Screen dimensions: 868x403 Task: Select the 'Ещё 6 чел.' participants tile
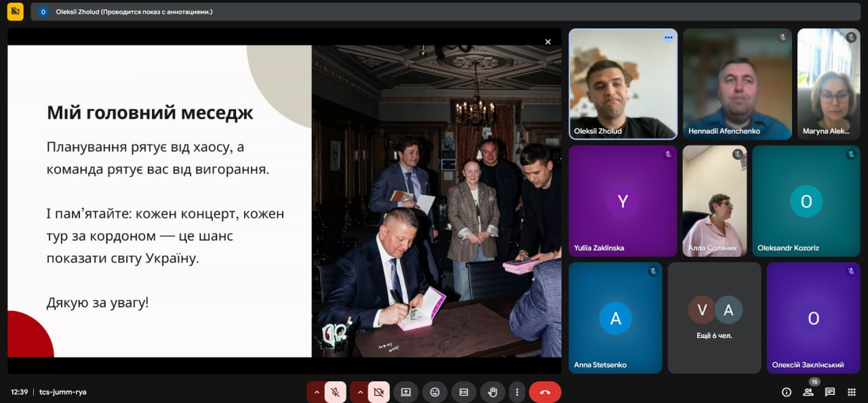(715, 318)
